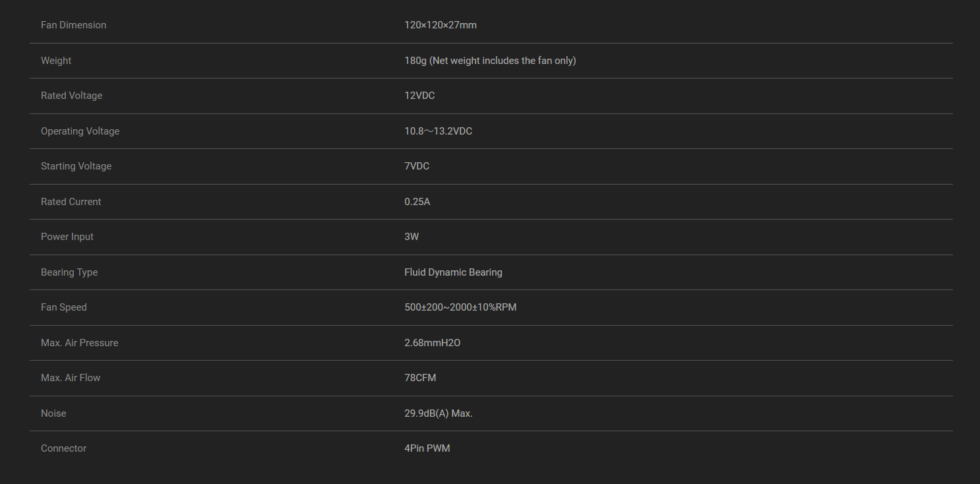This screenshot has width=980, height=484.
Task: Select the 120×120×27mm dimension value
Action: pos(440,25)
